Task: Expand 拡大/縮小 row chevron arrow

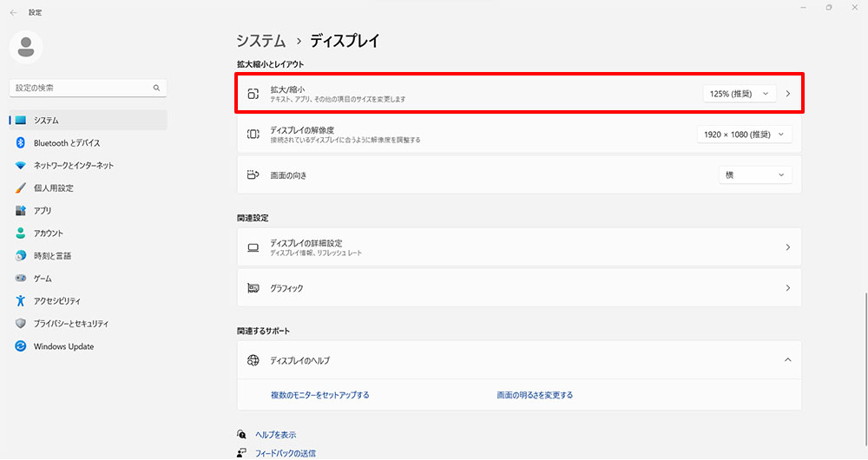Action: click(x=788, y=94)
